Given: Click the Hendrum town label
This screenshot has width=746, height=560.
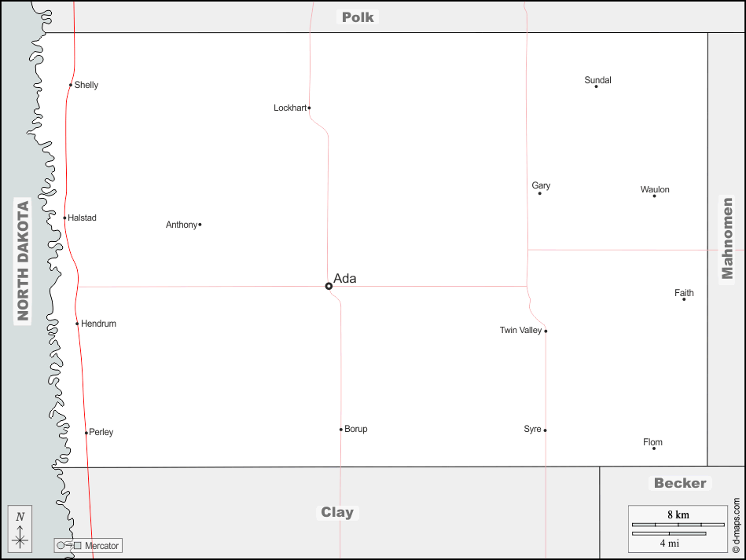Looking at the screenshot, I should 98,324.
